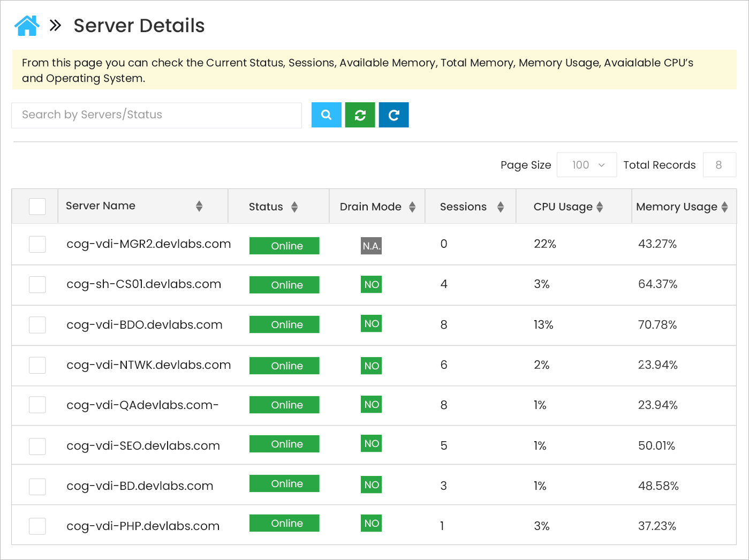Viewport: 749px width, 560px height.
Task: Select checkbox for cog-vdi-NTWK.devlabs.com
Action: click(x=37, y=365)
